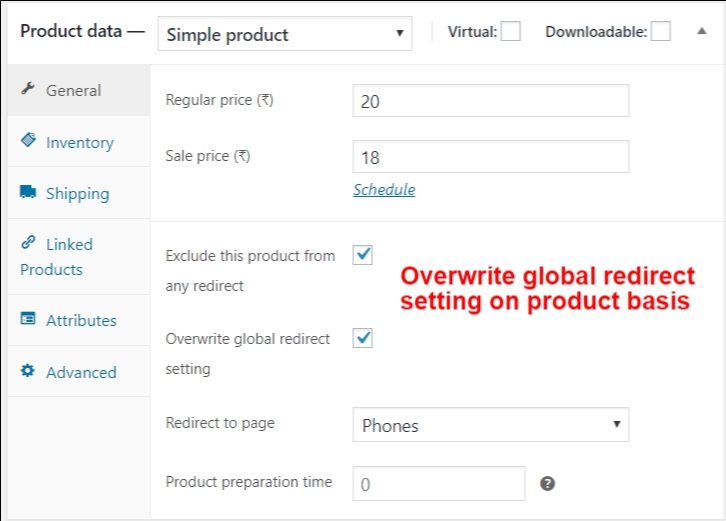Click the wrench icon beside General
This screenshot has height=521, width=726.
(x=28, y=89)
